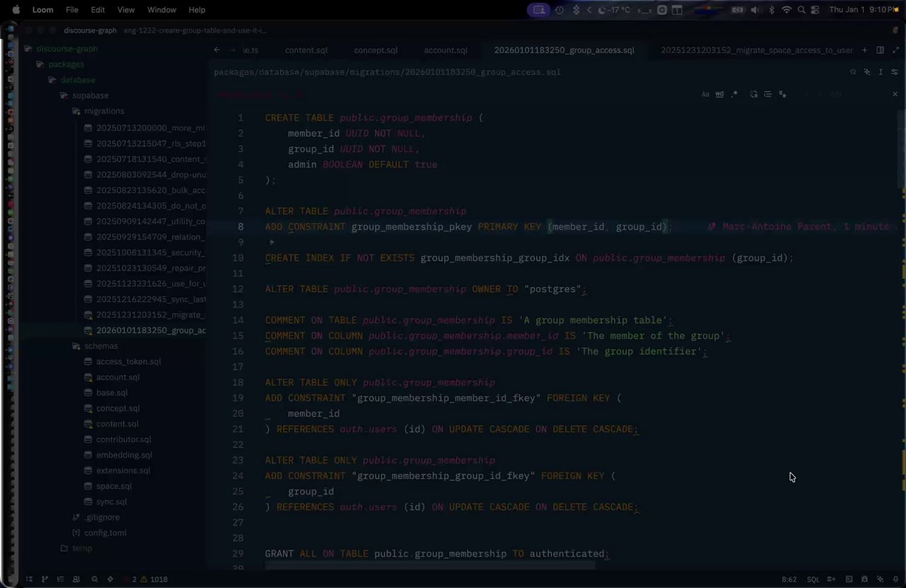
Task: Open embedding.sql in file tree
Action: click(124, 455)
